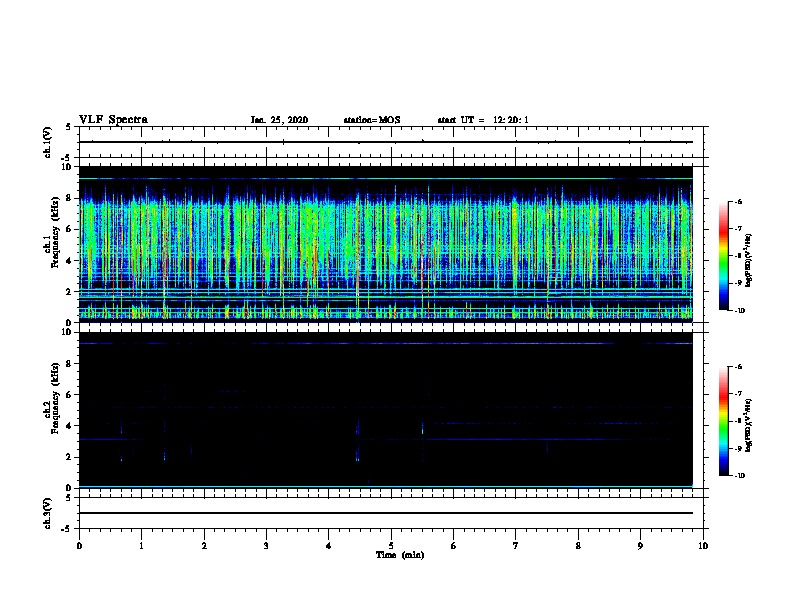Click the ch.2 frequency tick label '4'
The width and height of the screenshot is (792, 612).
click(x=69, y=426)
